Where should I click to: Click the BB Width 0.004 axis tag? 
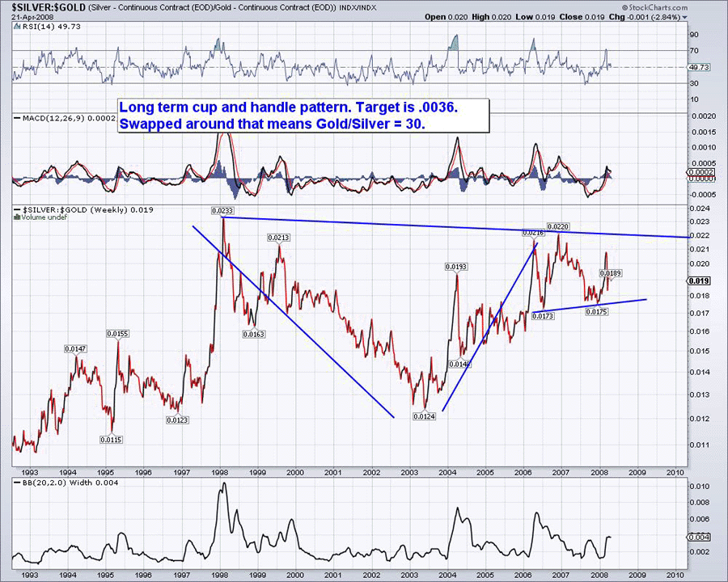(699, 537)
